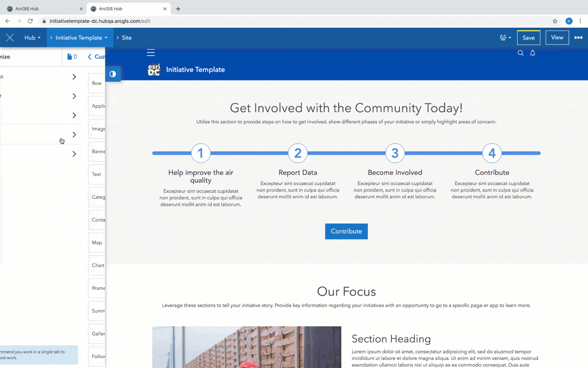The width and height of the screenshot is (588, 368).
Task: Click the fence photo thumbnail
Action: click(247, 347)
